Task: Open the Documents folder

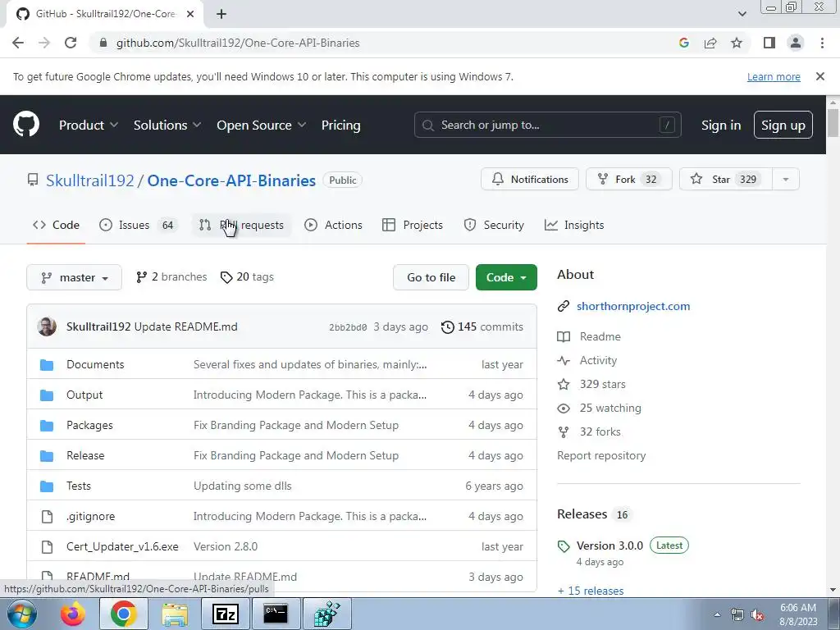Action: (95, 364)
